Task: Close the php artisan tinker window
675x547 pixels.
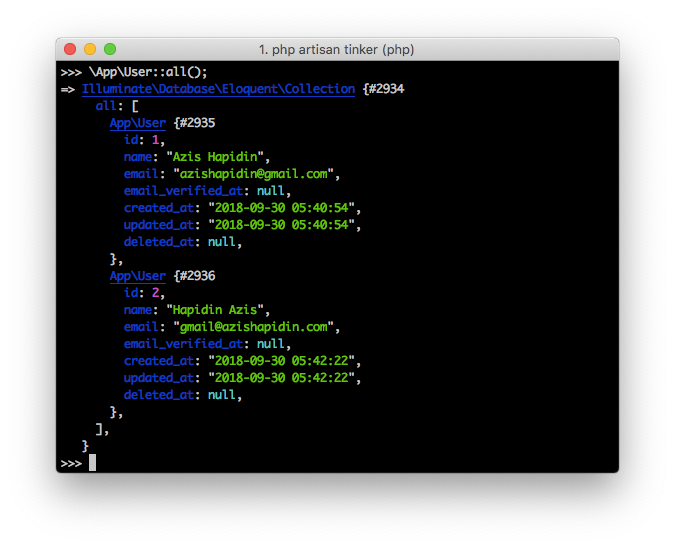Action: pos(70,49)
